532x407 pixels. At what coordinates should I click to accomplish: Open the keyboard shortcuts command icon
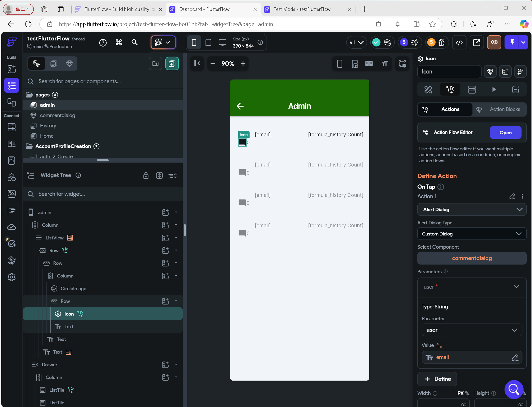tap(119, 42)
